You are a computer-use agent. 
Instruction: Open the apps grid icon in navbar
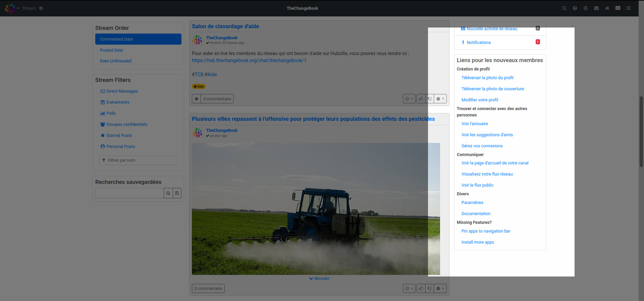tap(618, 8)
